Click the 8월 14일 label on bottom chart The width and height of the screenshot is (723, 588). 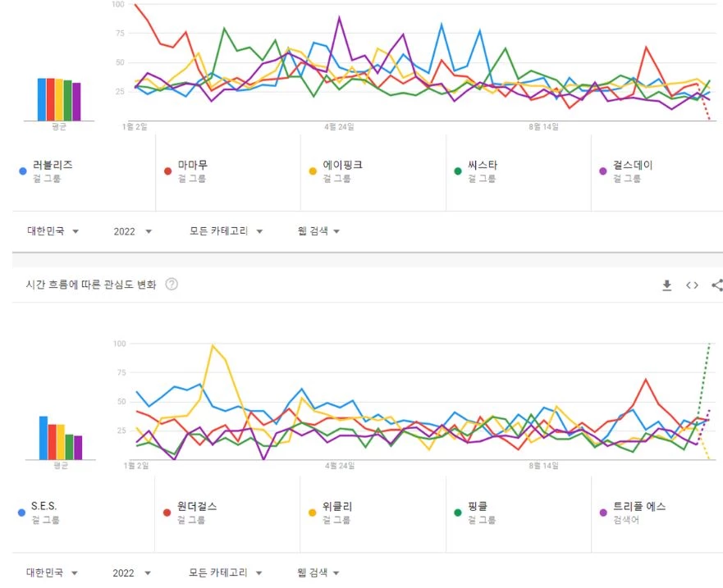pyautogui.click(x=543, y=466)
